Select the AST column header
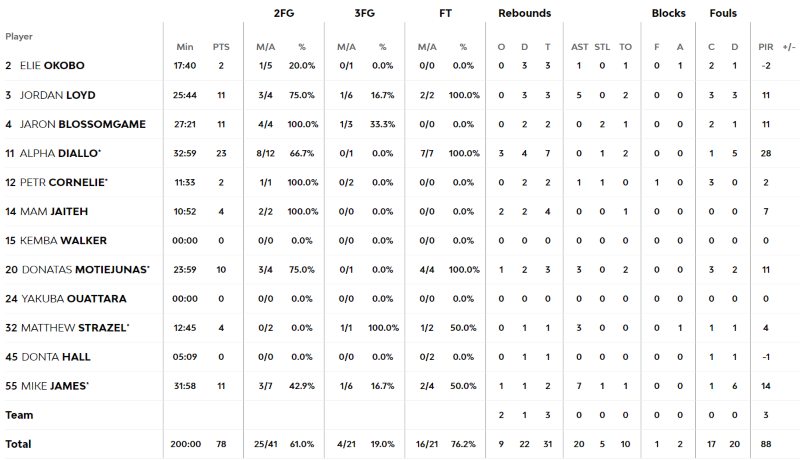 pyautogui.click(x=580, y=47)
